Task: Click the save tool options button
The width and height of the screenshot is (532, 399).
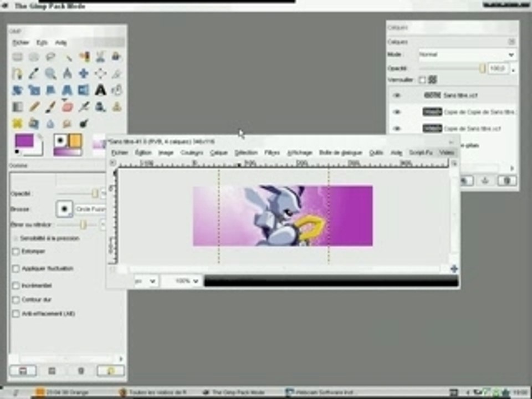Action: point(23,371)
